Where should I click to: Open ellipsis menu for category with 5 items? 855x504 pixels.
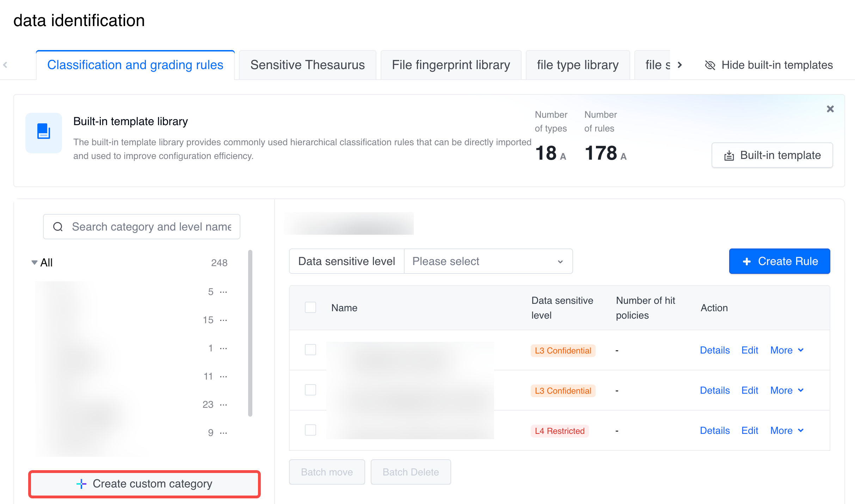click(x=223, y=292)
